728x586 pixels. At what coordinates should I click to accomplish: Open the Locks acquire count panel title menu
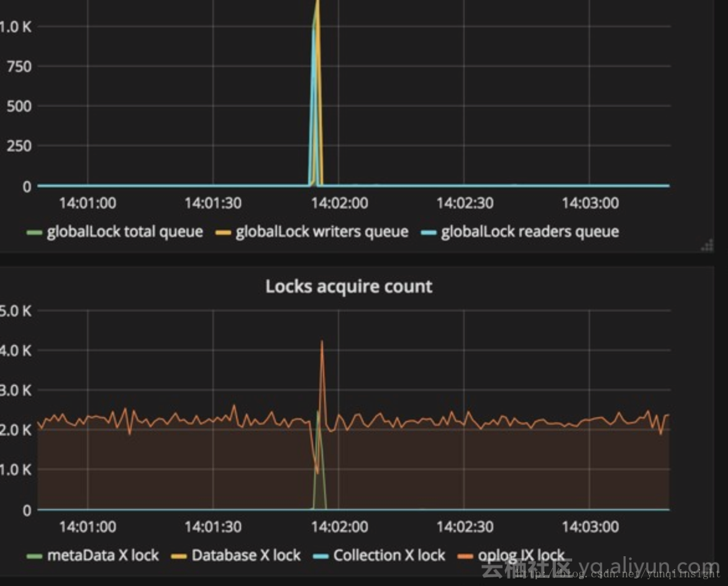coord(348,287)
